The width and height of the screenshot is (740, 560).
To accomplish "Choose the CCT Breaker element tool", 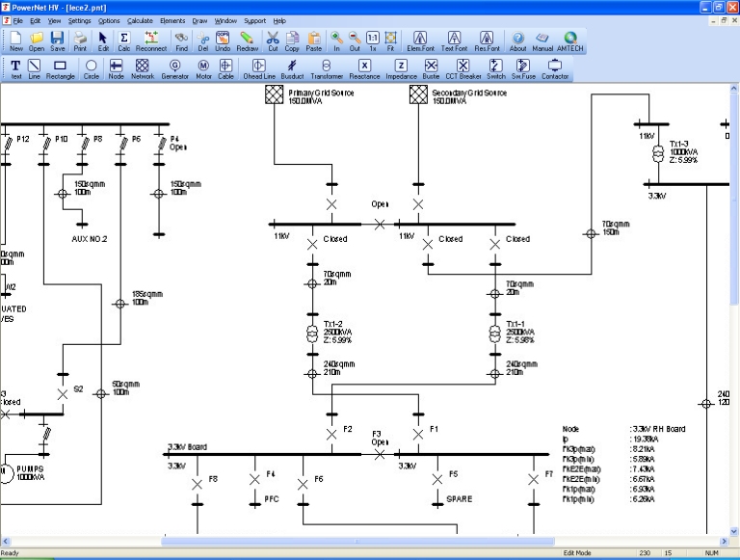I will click(x=462, y=69).
